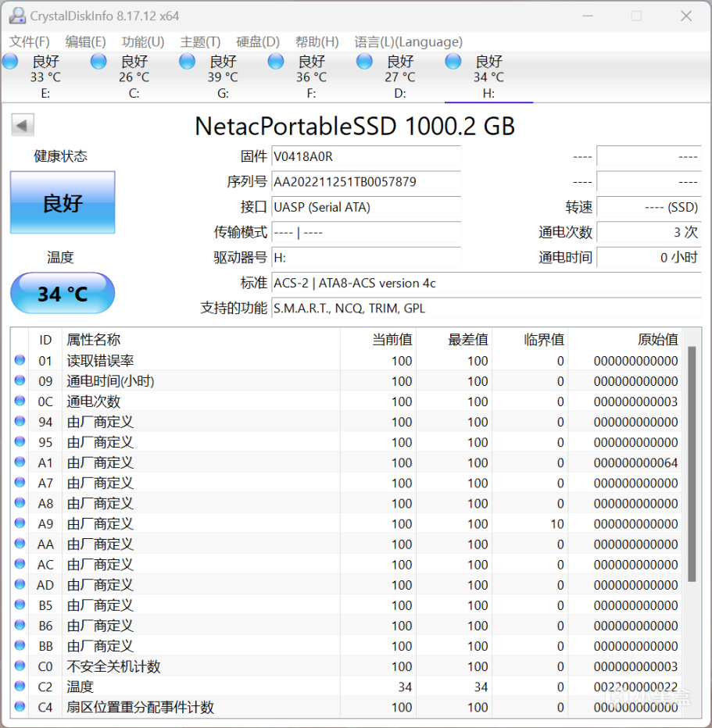The width and height of the screenshot is (712, 728).
Task: Click the status dot for row C0 不安全关机计数
Action: pyautogui.click(x=20, y=666)
